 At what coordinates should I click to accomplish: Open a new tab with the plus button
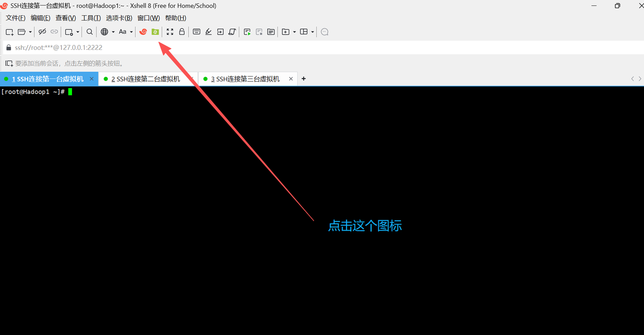coord(303,79)
